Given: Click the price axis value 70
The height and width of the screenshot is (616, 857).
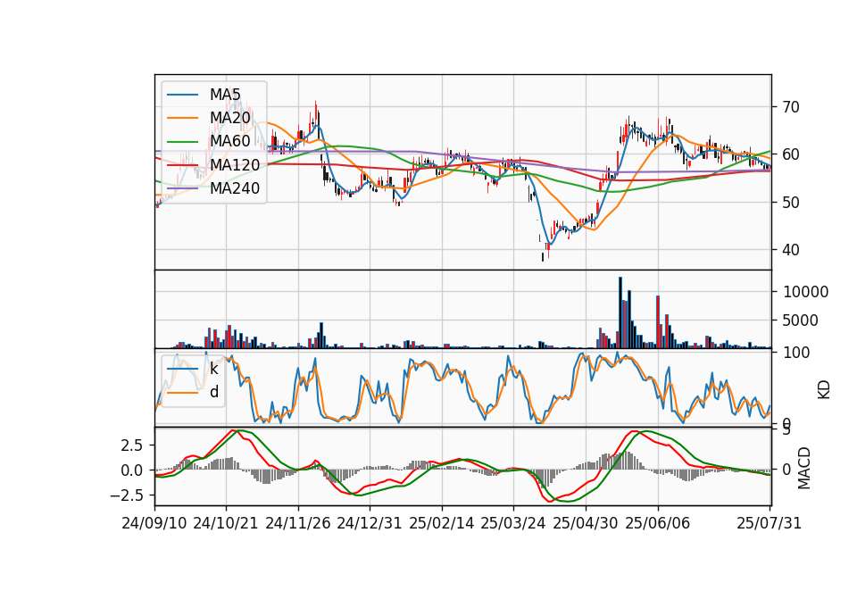Looking at the screenshot, I should point(791,107).
